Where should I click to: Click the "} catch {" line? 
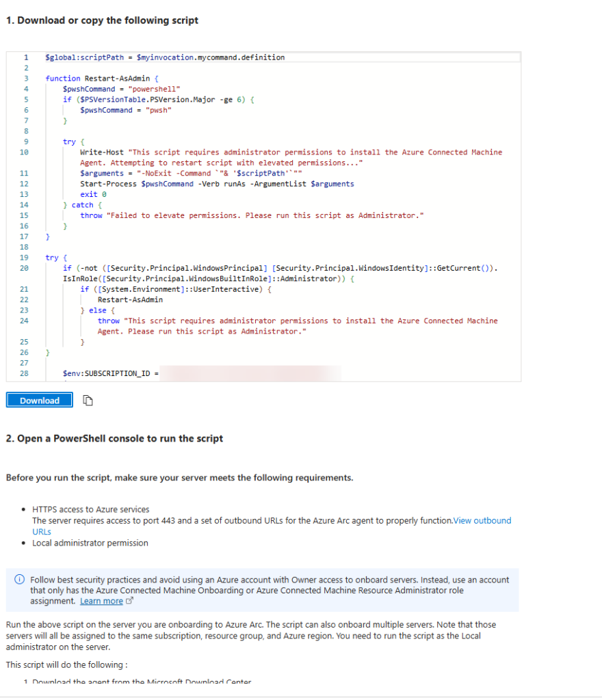point(82,205)
